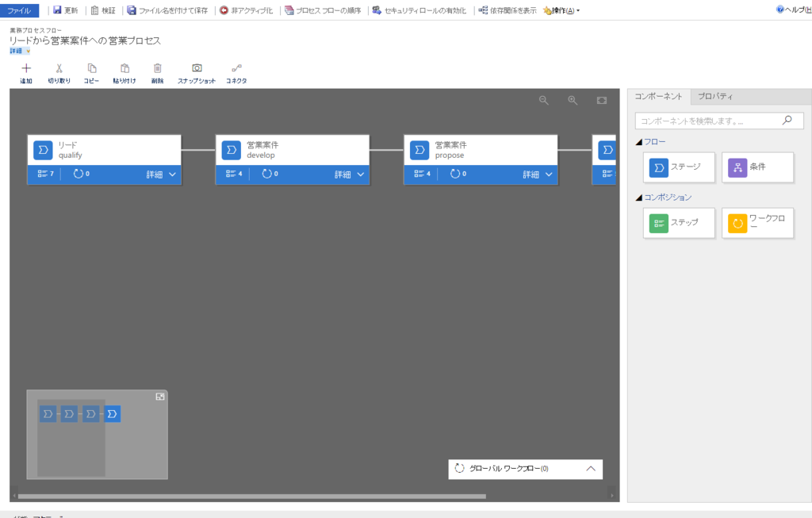Viewport: 812px width, 518px height.
Task: Switch to the プロパティ tab
Action: [x=715, y=96]
